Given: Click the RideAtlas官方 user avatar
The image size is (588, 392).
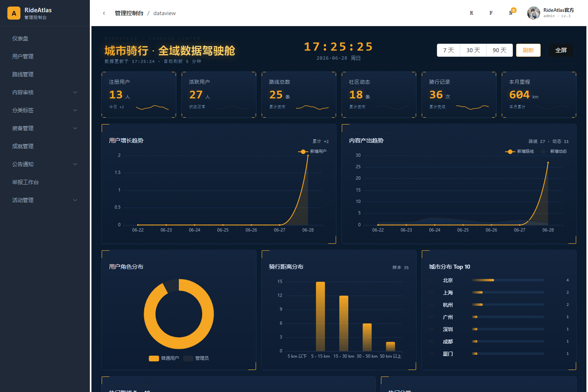Looking at the screenshot, I should (533, 13).
